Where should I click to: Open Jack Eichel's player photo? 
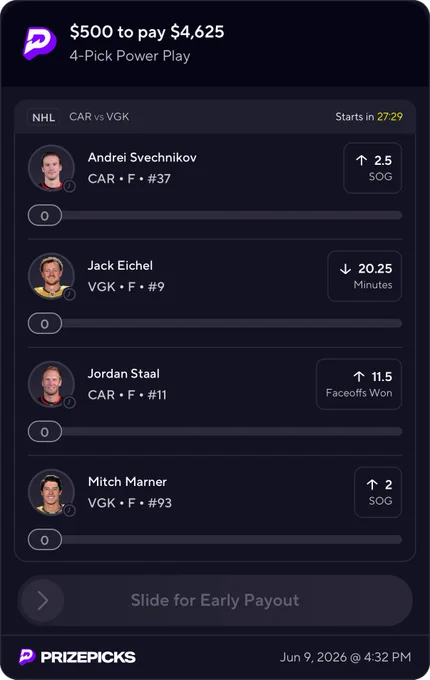point(51,276)
